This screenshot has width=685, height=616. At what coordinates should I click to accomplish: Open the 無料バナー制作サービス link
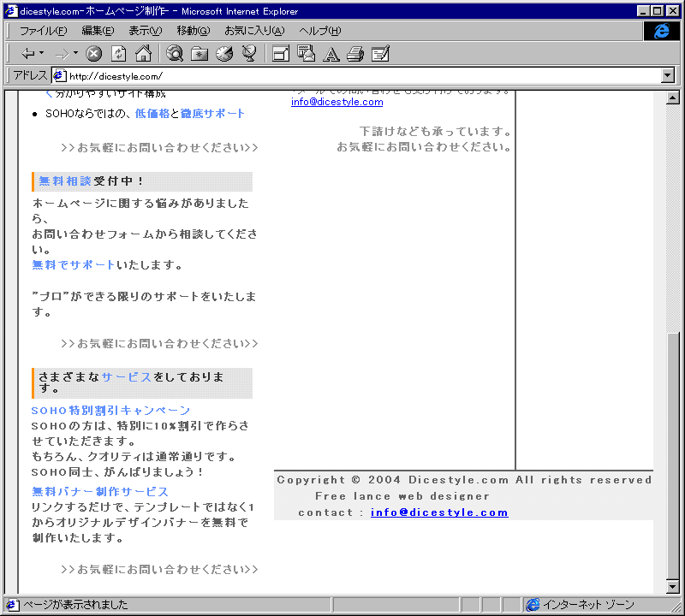click(100, 492)
